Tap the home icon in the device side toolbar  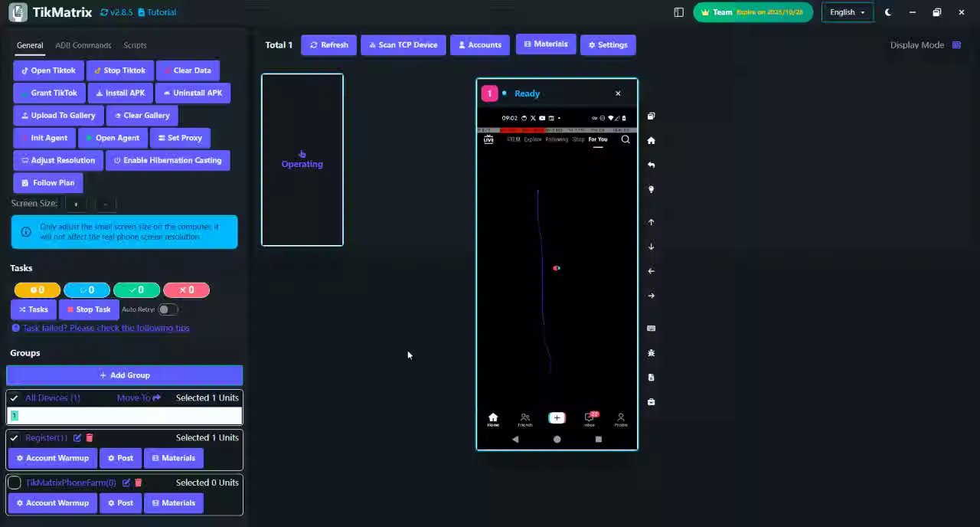pyautogui.click(x=651, y=141)
